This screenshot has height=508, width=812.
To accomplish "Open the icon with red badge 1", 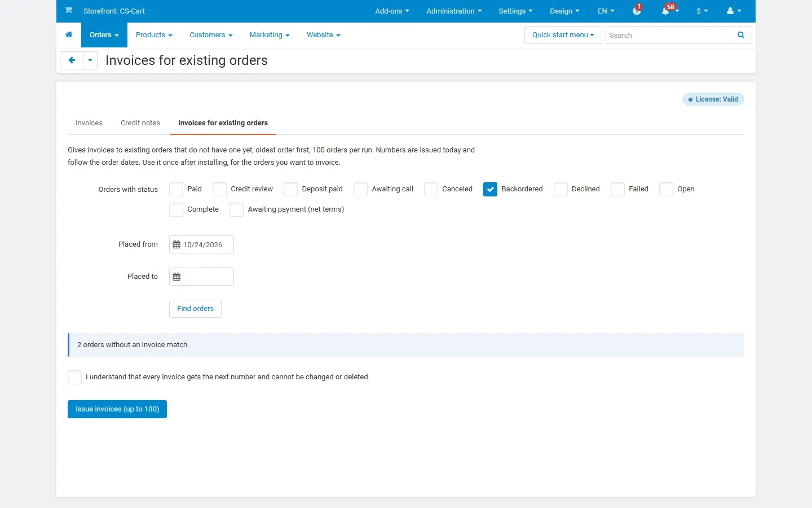I will [x=637, y=11].
